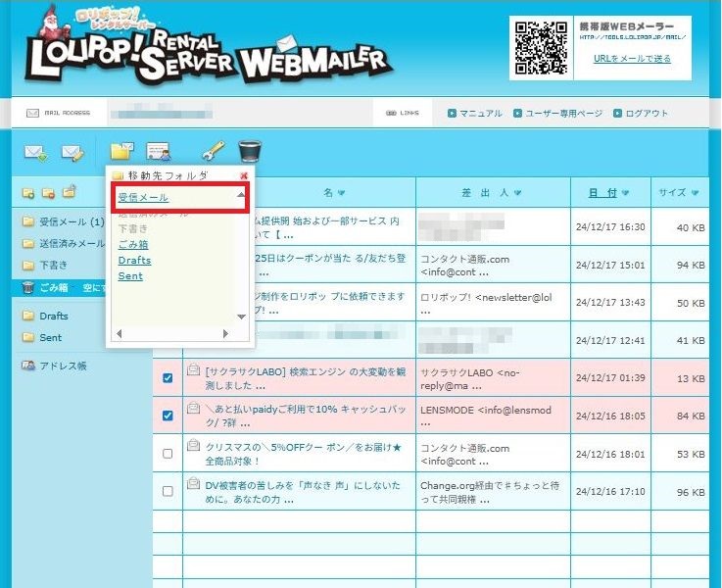Click the compose new mail icon
The width and height of the screenshot is (722, 588).
pos(72,152)
